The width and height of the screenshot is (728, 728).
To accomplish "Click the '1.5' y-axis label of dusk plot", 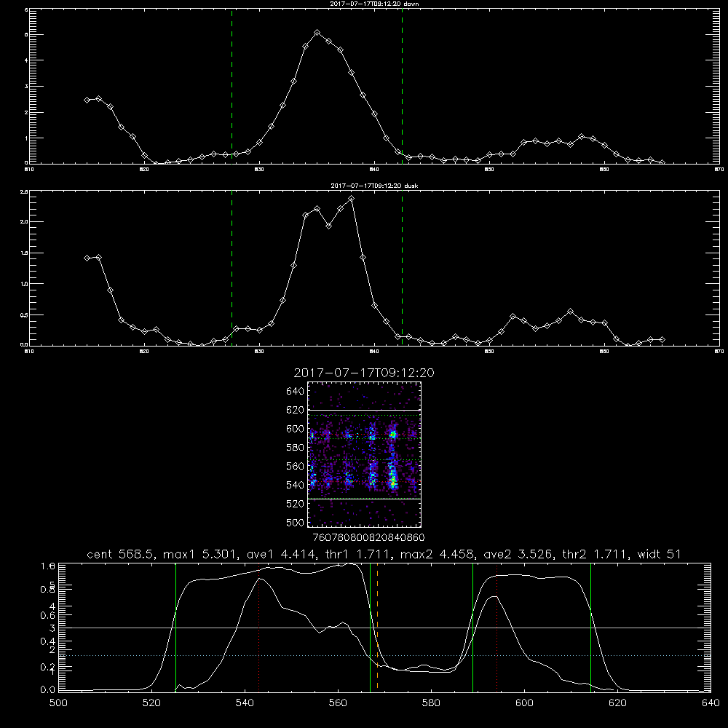I will (24, 253).
